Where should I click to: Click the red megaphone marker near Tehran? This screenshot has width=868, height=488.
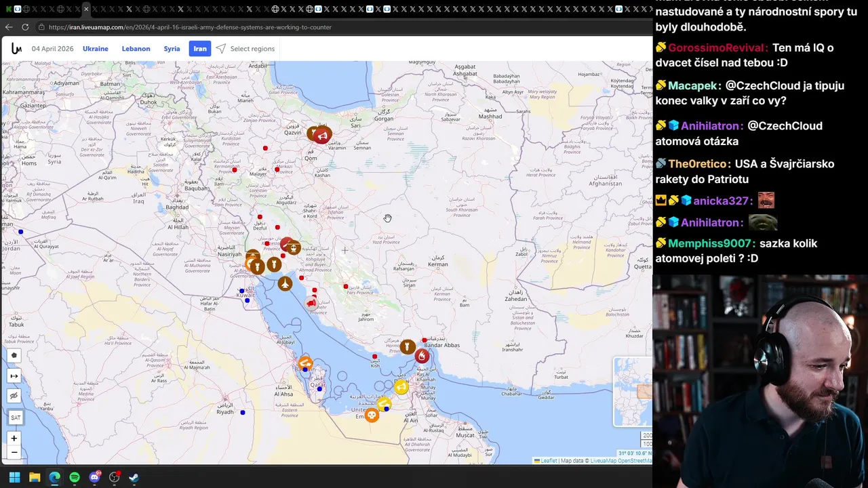click(323, 136)
